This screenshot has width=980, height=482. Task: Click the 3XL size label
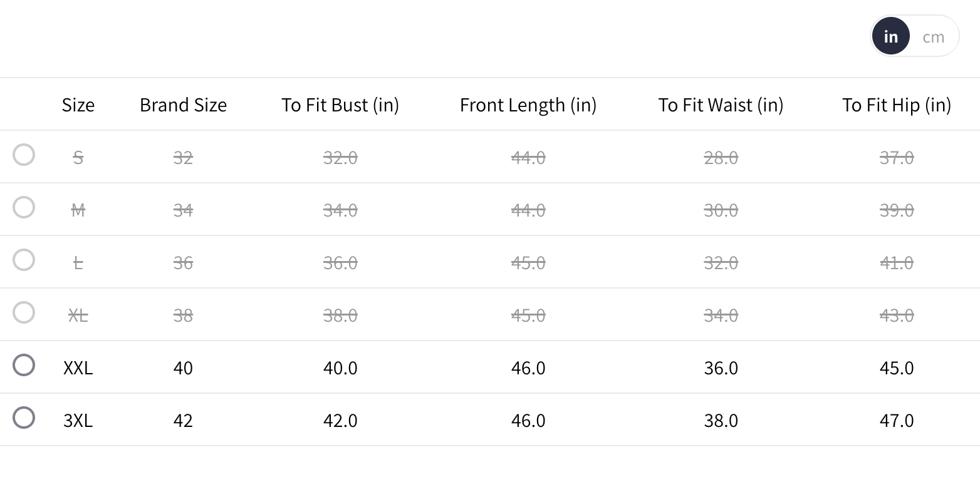tap(78, 420)
